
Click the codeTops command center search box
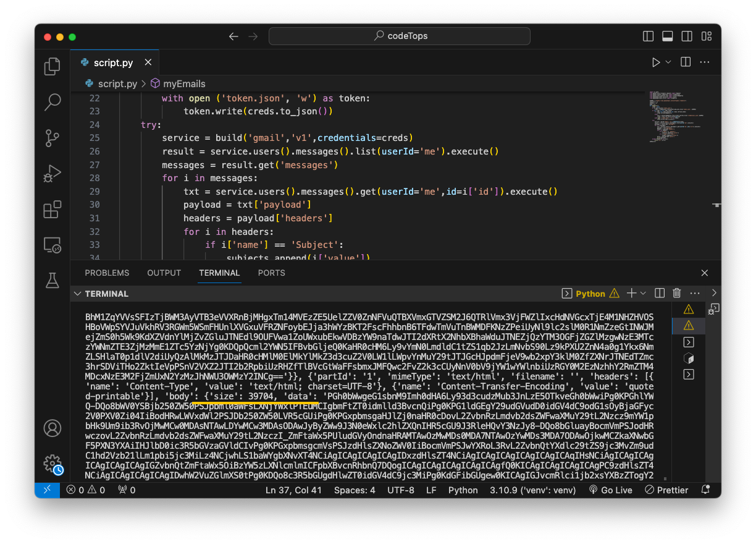coord(400,36)
